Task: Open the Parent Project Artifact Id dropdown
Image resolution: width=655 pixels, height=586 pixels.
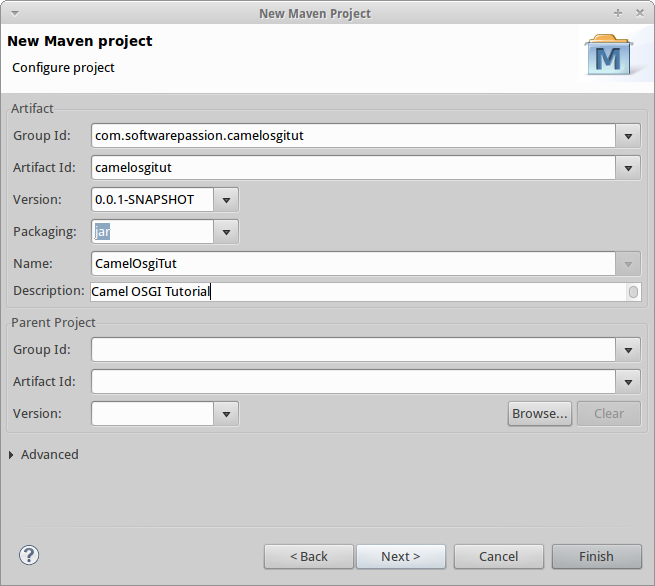Action: pos(628,382)
